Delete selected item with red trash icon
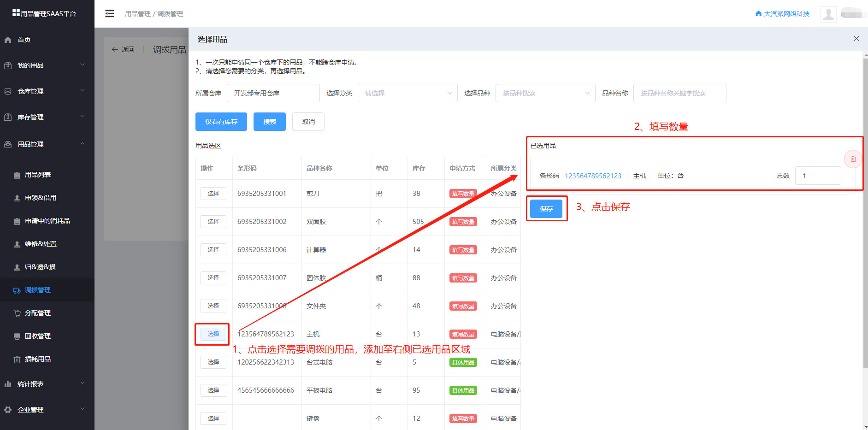Screen dimensions: 868x430 (853, 159)
